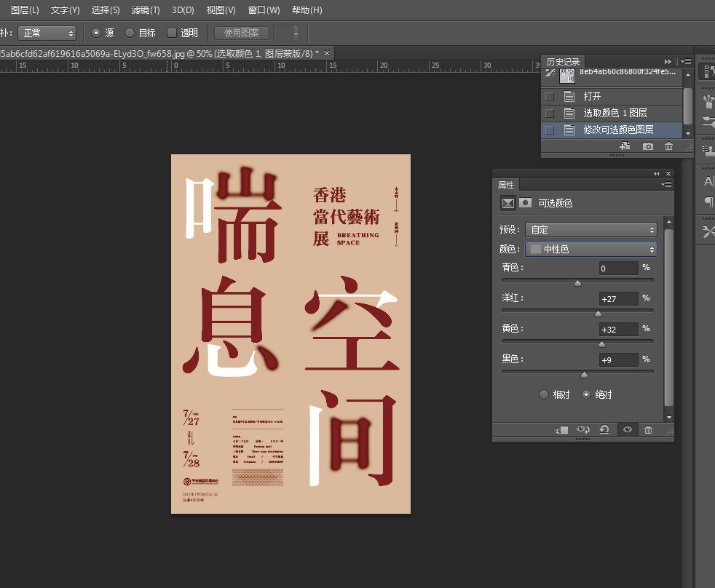Reset adjustment to defaults icon
This screenshot has height=588, width=715.
(x=604, y=430)
